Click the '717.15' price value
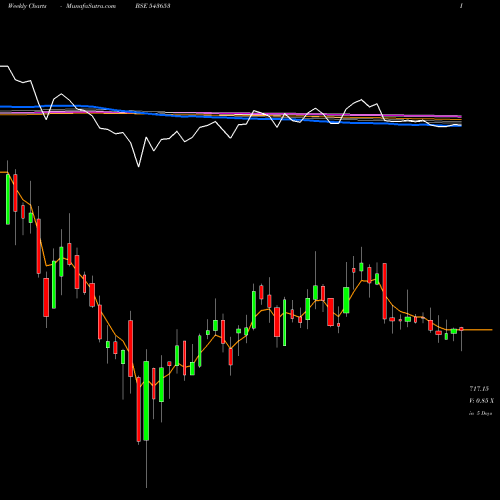500x500 pixels. (479, 389)
